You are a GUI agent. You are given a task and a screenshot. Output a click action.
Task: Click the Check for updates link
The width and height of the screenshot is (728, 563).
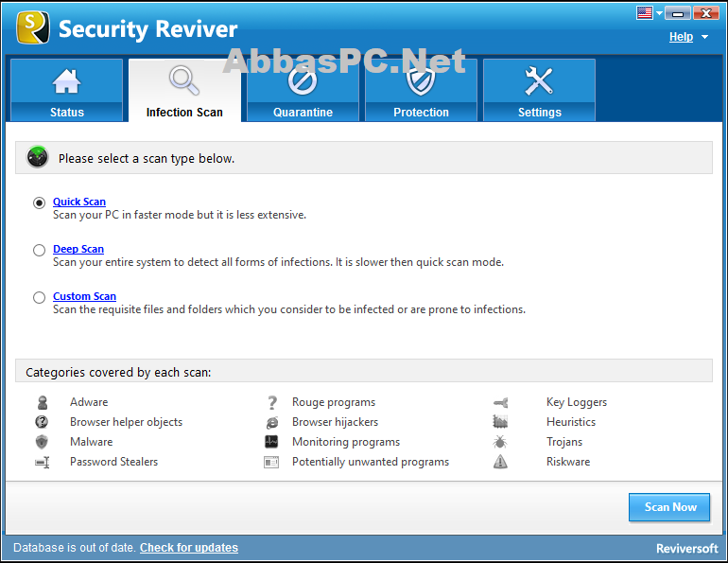click(189, 548)
